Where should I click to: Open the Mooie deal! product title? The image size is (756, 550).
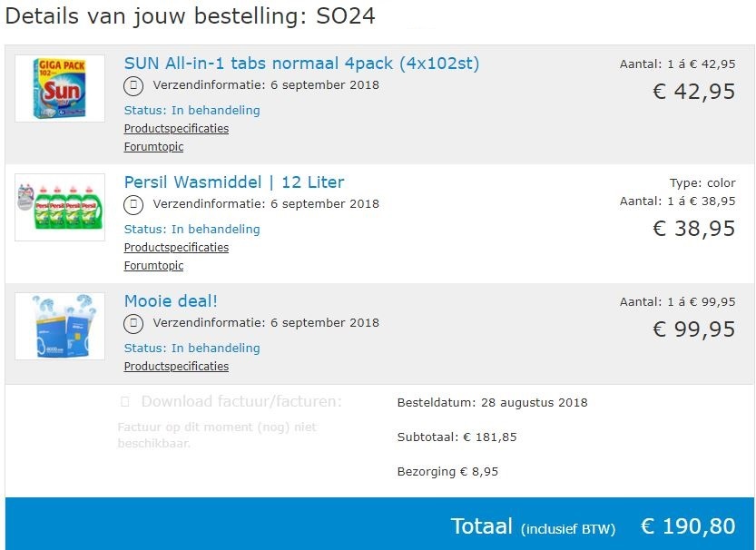click(171, 301)
